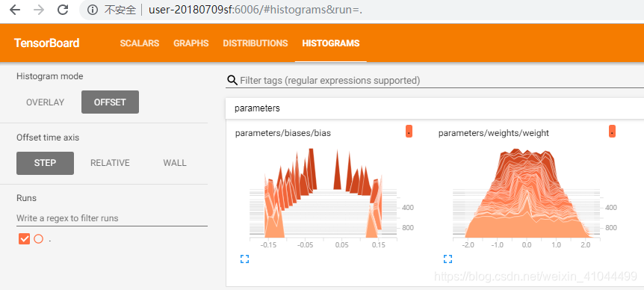Click the parameters/biases/bias histogram plot
644x290 pixels.
[x=323, y=193]
